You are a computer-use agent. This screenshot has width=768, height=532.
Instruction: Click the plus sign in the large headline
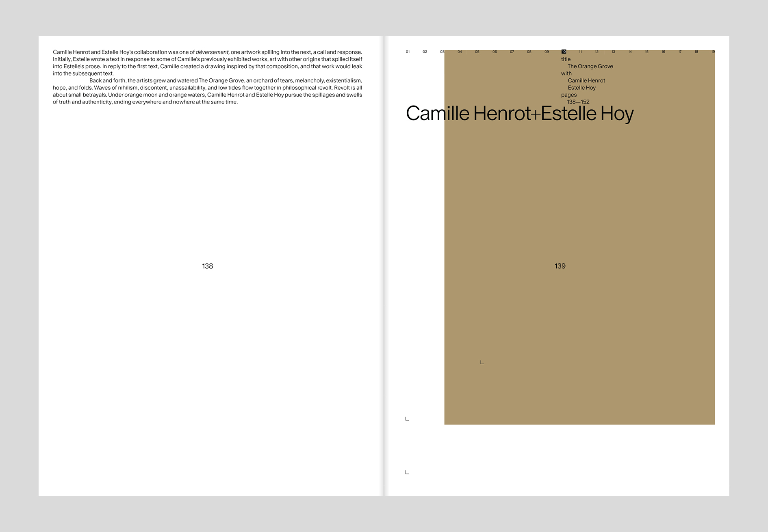click(x=536, y=115)
